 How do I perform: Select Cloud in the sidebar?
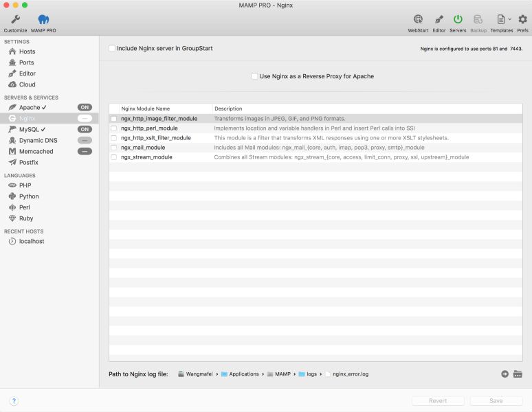click(27, 84)
